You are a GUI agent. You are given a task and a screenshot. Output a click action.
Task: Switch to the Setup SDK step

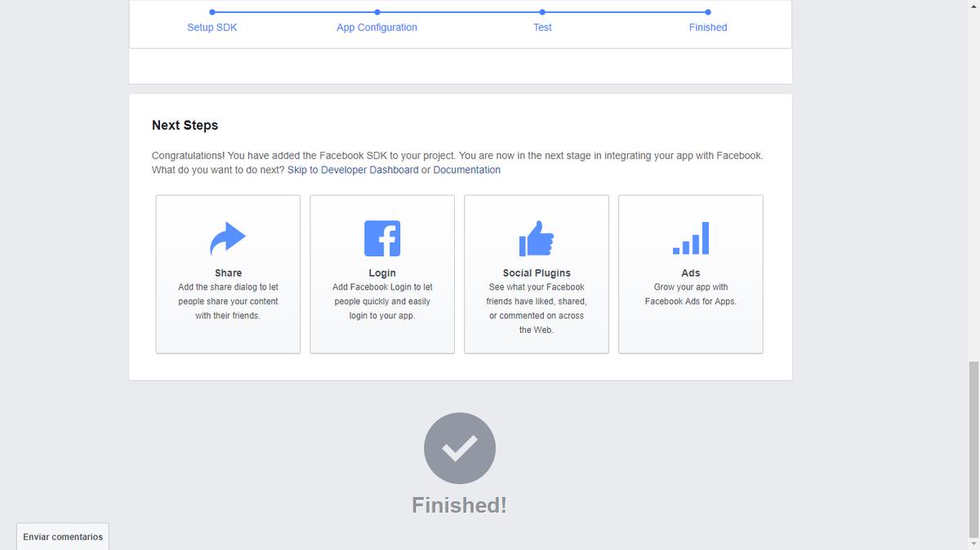coord(212,27)
